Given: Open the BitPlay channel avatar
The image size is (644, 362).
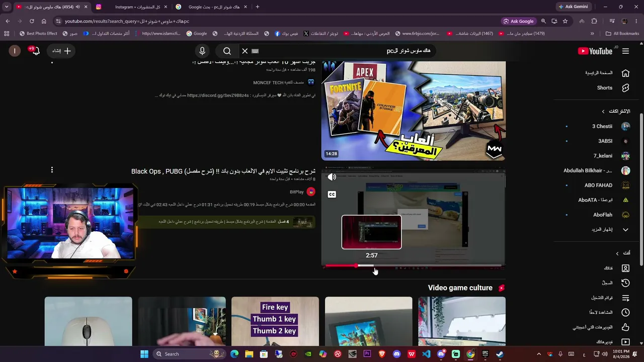Looking at the screenshot, I should point(311,192).
